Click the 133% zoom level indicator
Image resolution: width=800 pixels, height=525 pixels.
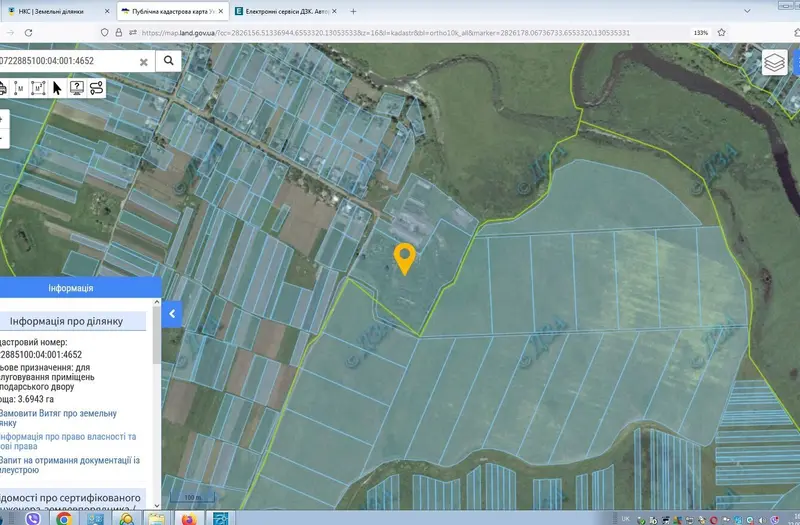(701, 33)
